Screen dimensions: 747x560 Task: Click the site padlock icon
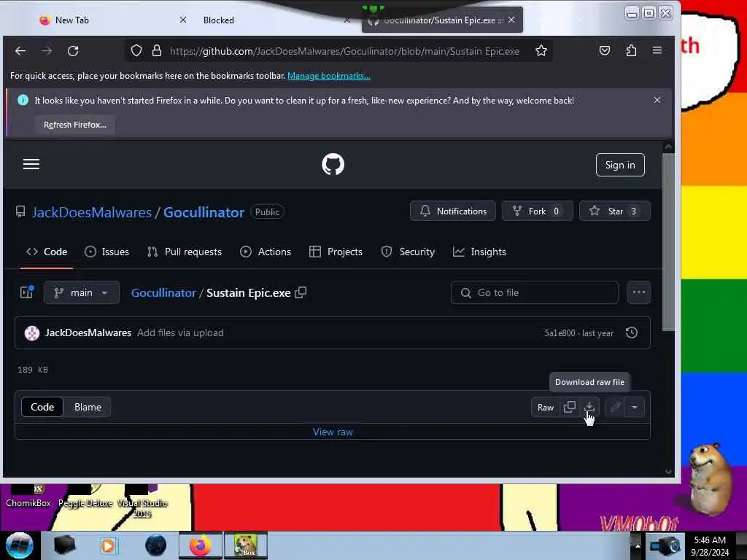[x=157, y=50]
